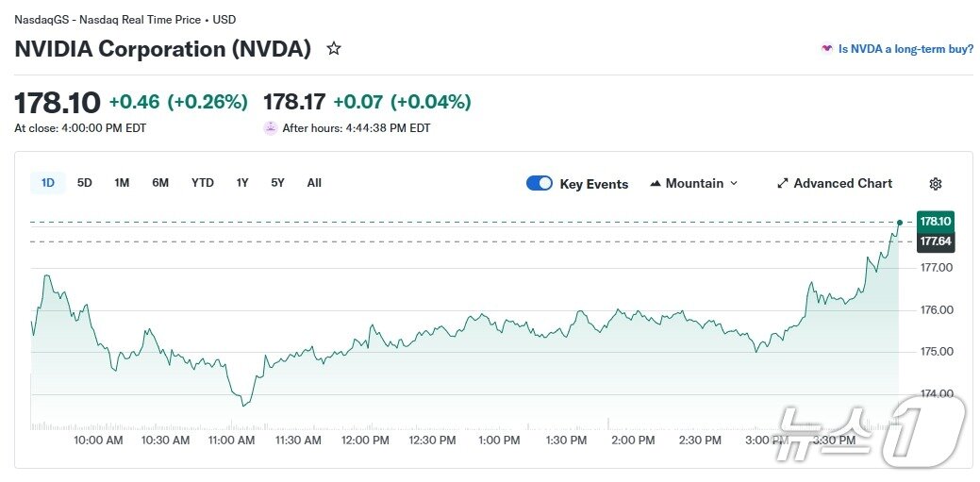Image resolution: width=980 pixels, height=482 pixels.
Task: Click the Advanced Chart expand arrows icon
Action: click(x=782, y=184)
